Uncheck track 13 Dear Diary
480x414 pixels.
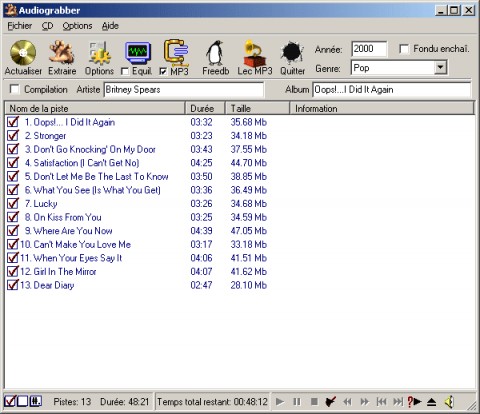[x=13, y=285]
